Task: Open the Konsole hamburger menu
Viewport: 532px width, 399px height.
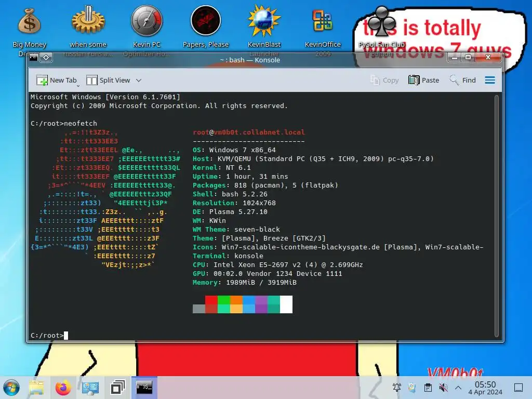Action: 489,81
